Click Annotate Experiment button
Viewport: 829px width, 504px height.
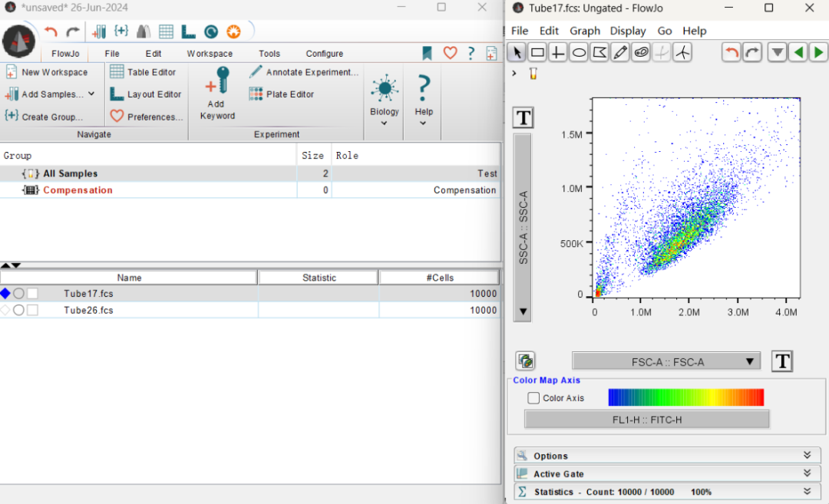coord(304,72)
